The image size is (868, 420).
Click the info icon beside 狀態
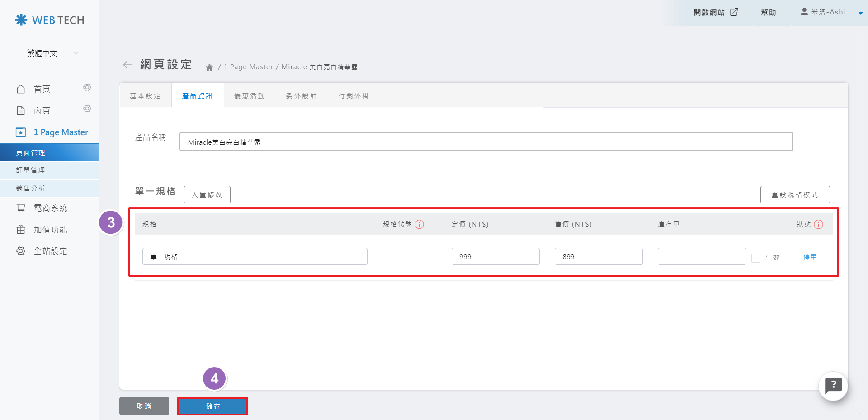coord(818,224)
